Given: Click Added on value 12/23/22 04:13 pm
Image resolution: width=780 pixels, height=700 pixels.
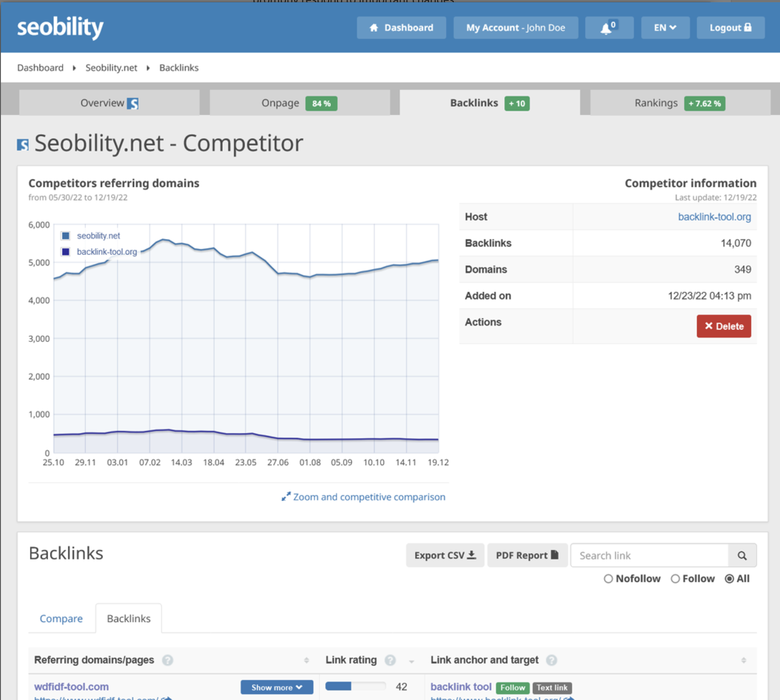Looking at the screenshot, I should coord(710,296).
